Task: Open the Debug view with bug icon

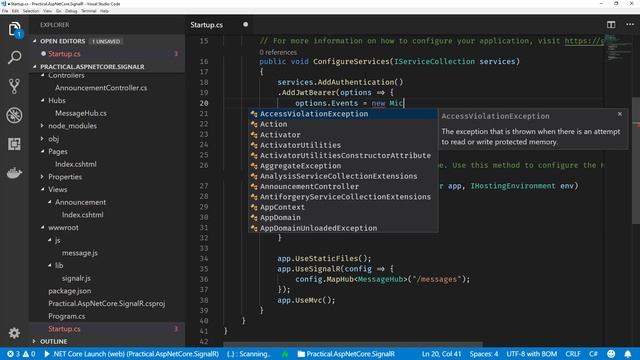Action: tap(14, 116)
